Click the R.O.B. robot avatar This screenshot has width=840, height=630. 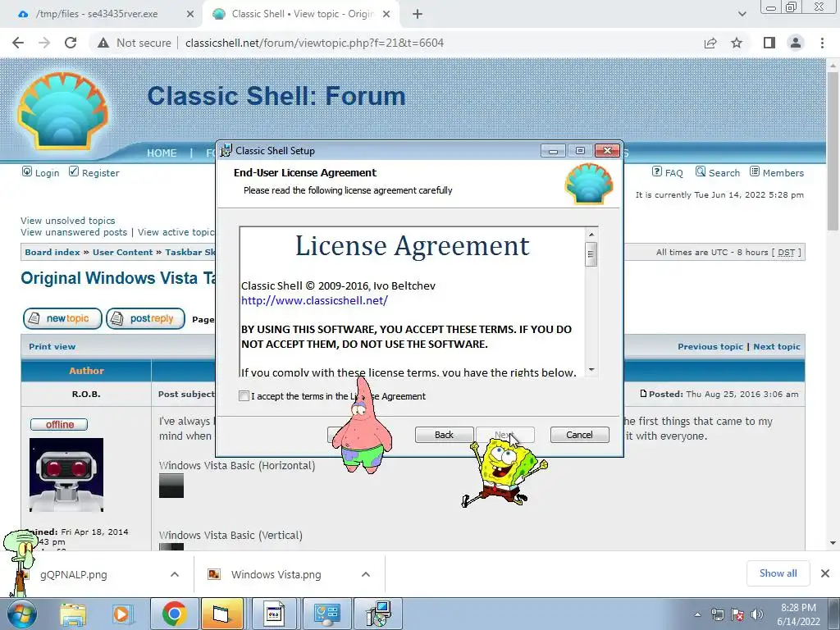click(66, 475)
